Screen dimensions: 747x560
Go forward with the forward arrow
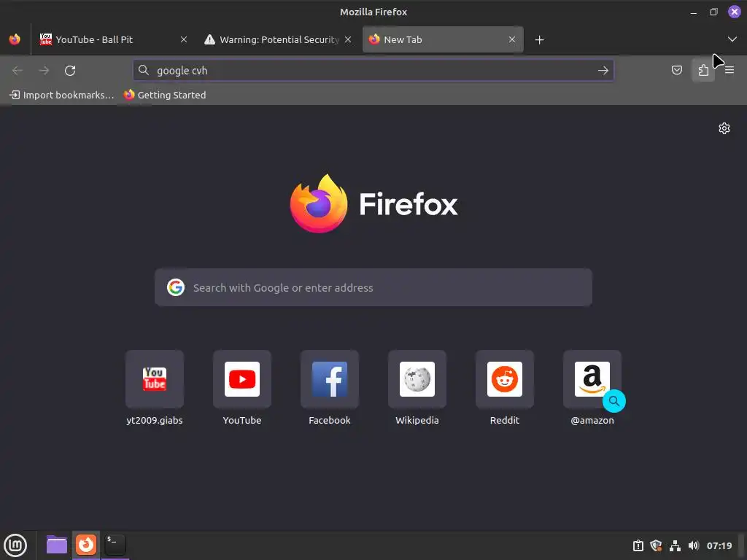[x=44, y=71]
